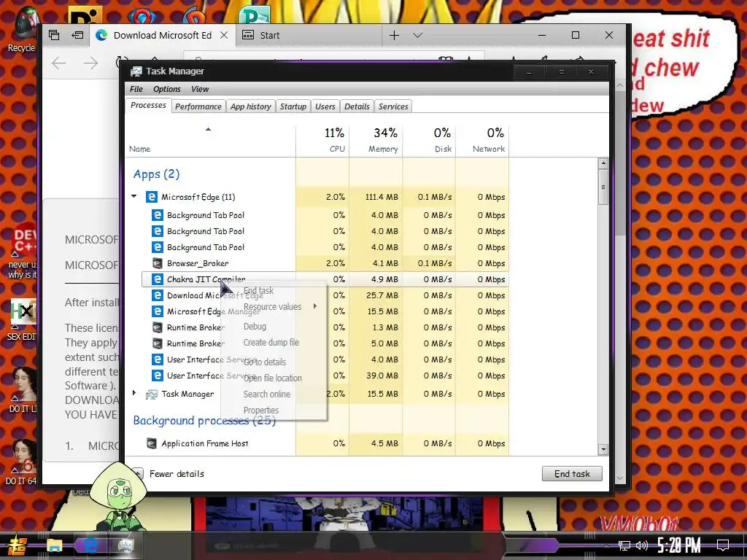The height and width of the screenshot is (560, 747).
Task: Click the first Background Tab Pool icon
Action: [x=158, y=215]
